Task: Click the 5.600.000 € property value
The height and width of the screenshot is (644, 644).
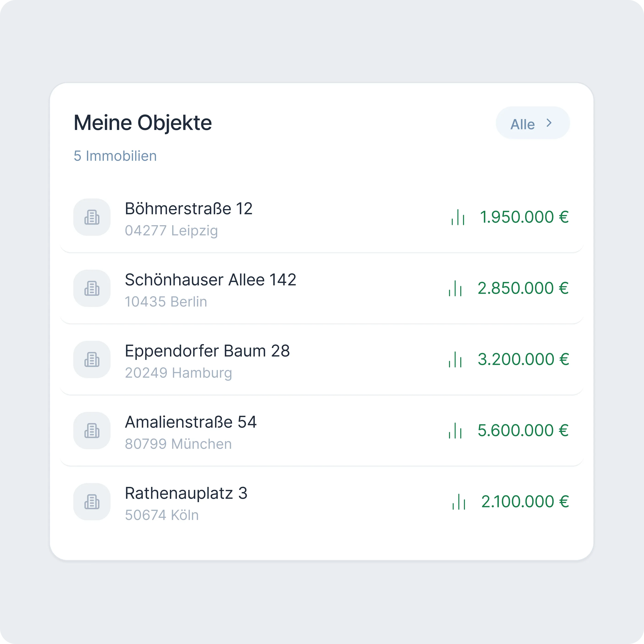Action: [523, 430]
